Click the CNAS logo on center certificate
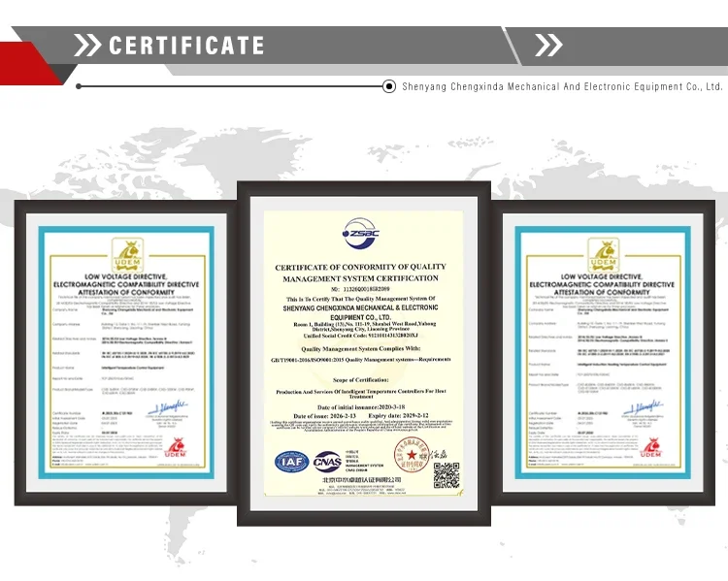 coord(327,462)
